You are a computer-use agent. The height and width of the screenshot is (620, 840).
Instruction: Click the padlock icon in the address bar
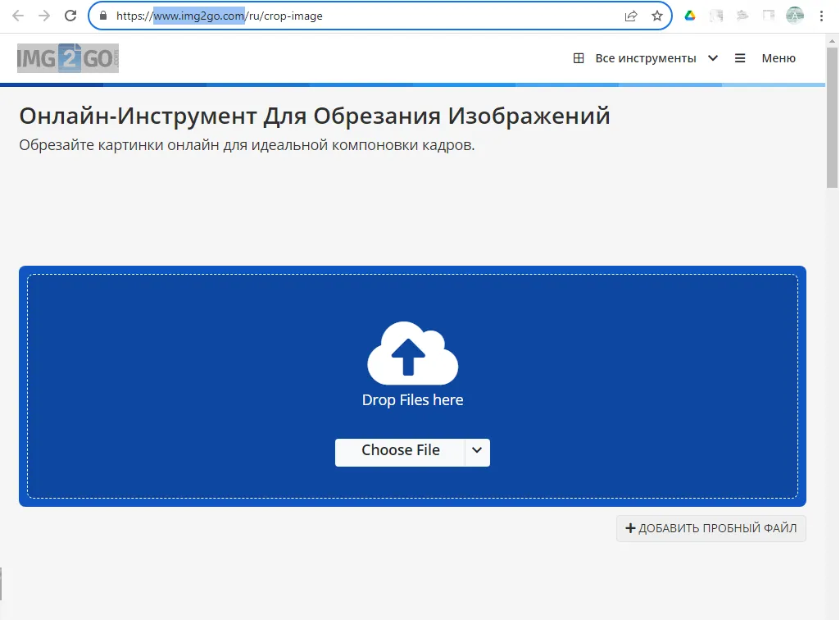click(102, 15)
